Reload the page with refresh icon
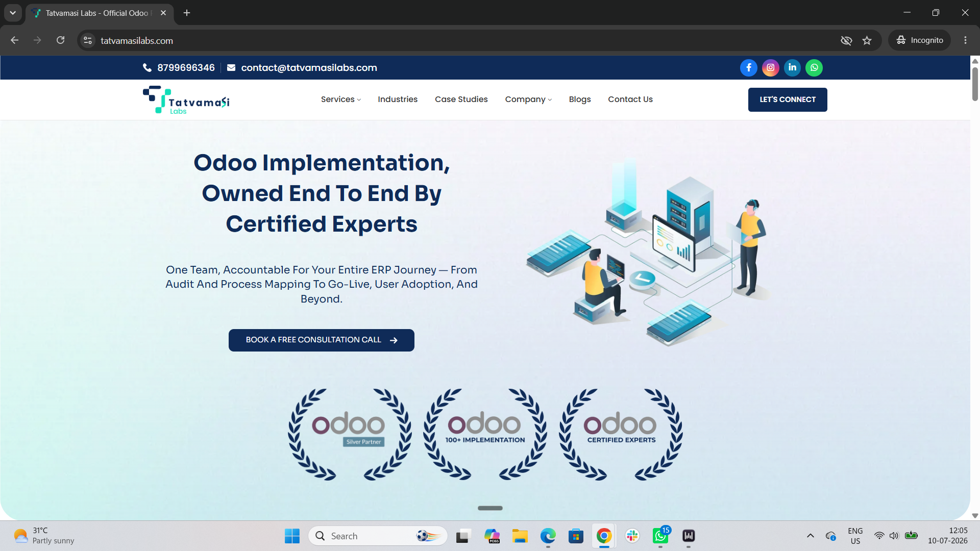This screenshot has height=551, width=980. tap(60, 40)
